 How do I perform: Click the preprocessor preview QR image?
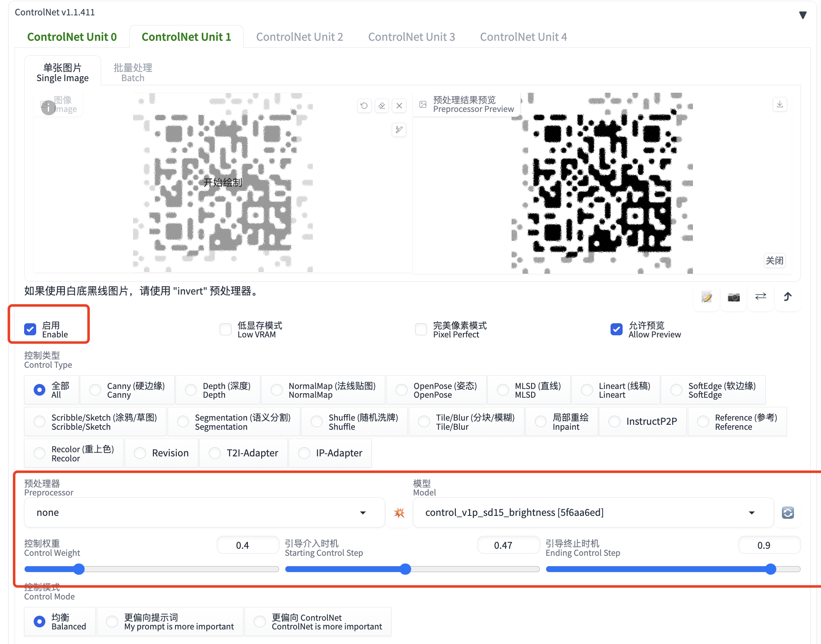point(602,183)
